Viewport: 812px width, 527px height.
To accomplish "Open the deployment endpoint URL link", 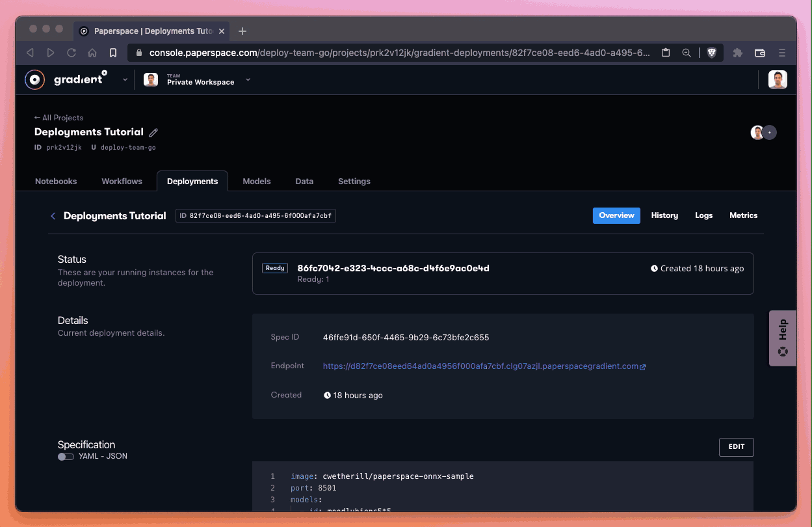I will [480, 366].
